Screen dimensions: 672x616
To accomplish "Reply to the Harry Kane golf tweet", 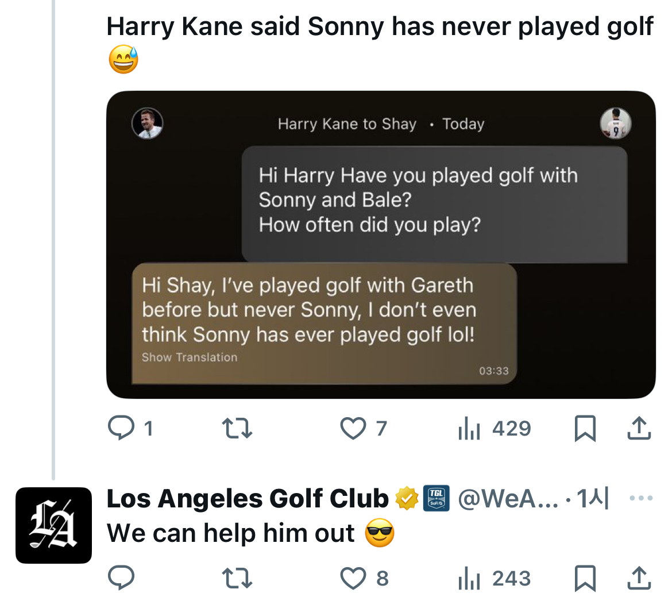I will point(121,428).
